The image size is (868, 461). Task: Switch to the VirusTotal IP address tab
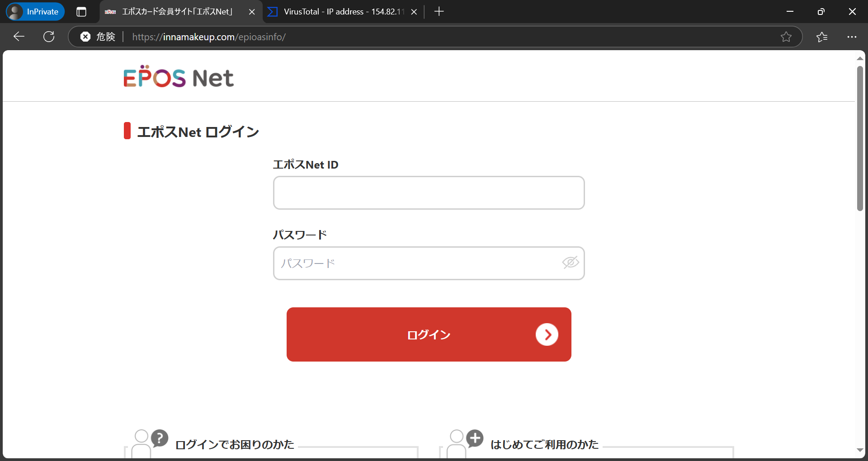click(343, 12)
